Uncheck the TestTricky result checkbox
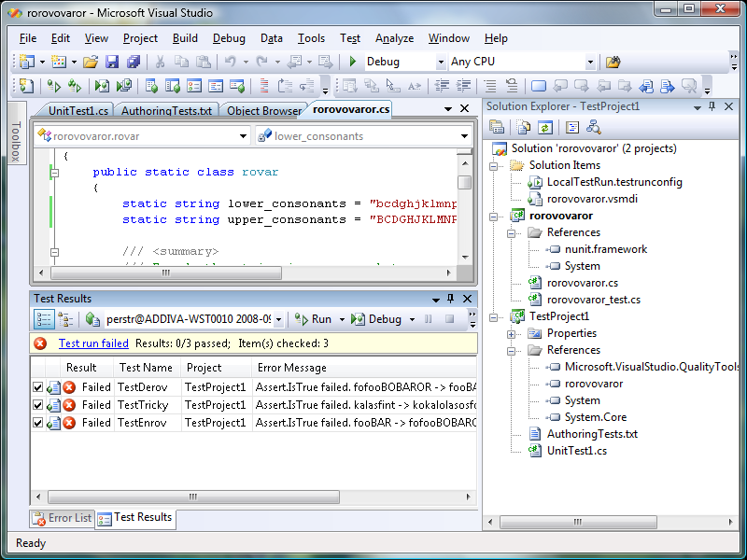Image resolution: width=747 pixels, height=560 pixels. coord(37,405)
